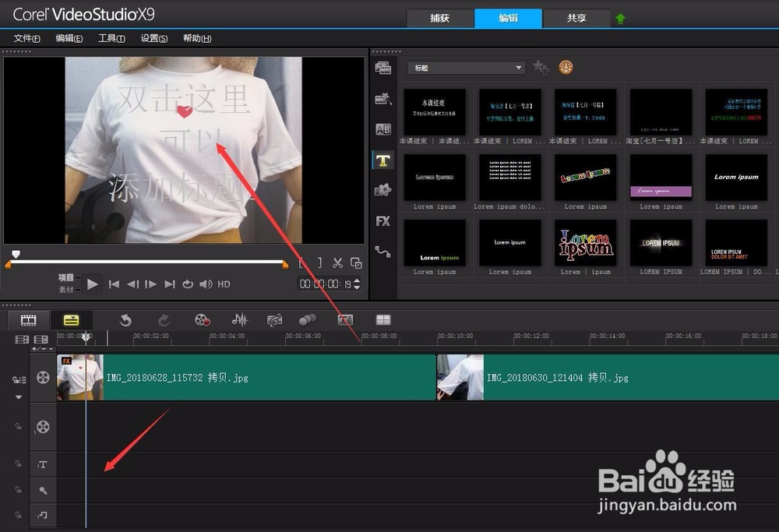This screenshot has width=779, height=532.
Task: Open the 帮助 menu
Action: [197, 38]
